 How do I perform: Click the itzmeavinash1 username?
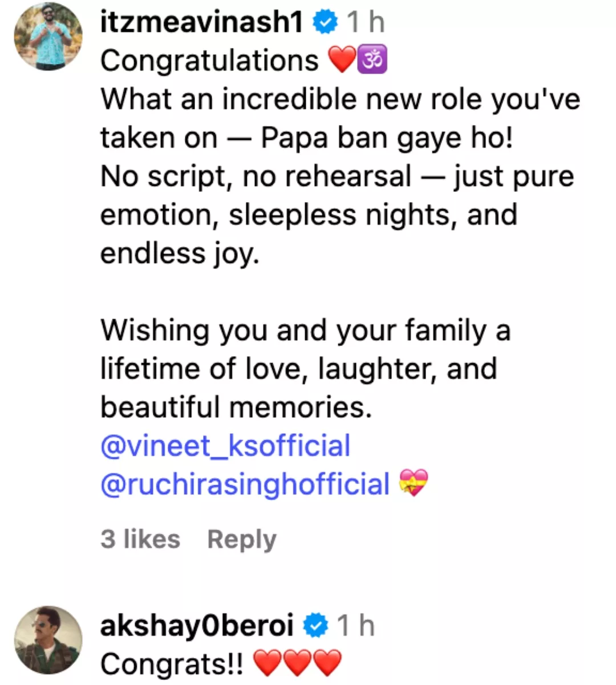coord(201,22)
